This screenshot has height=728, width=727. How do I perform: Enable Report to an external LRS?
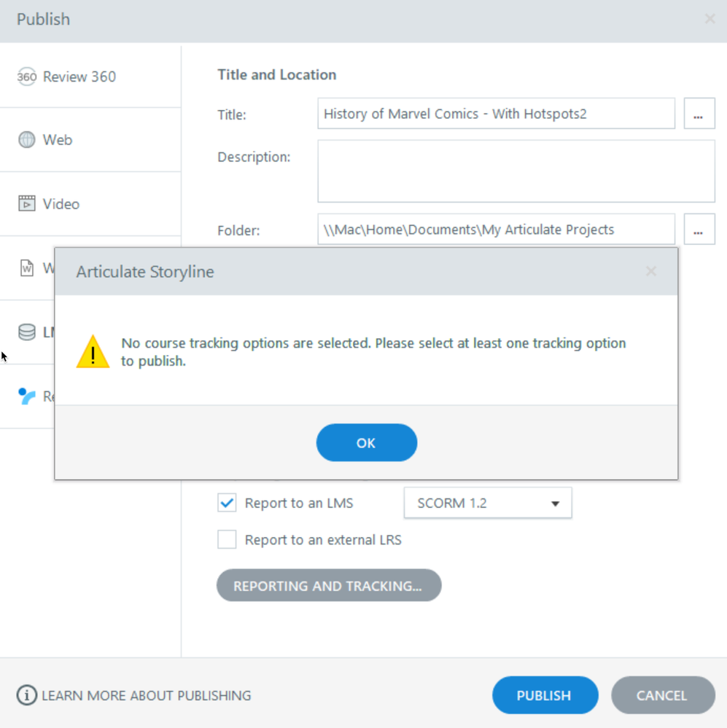(x=228, y=540)
